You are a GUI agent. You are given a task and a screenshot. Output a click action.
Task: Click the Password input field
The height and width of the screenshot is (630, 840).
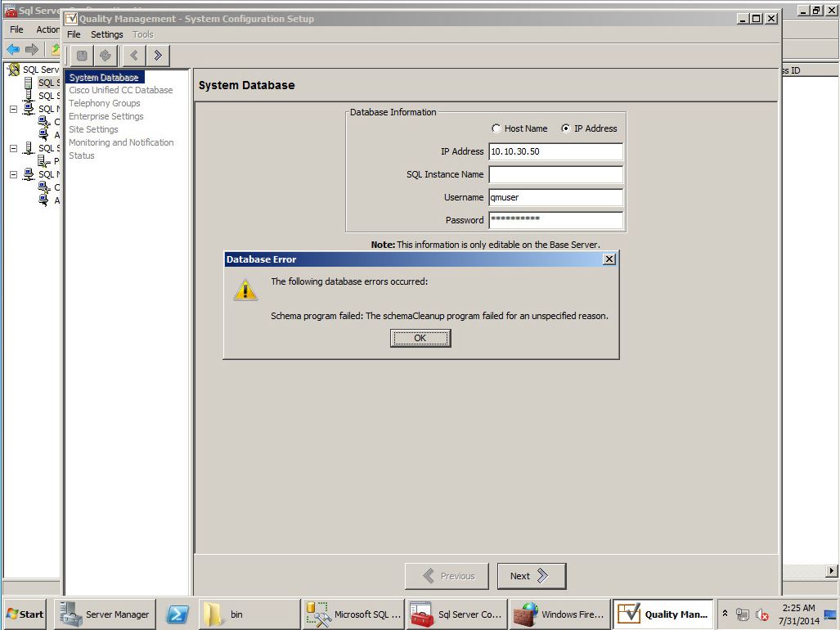tap(556, 220)
